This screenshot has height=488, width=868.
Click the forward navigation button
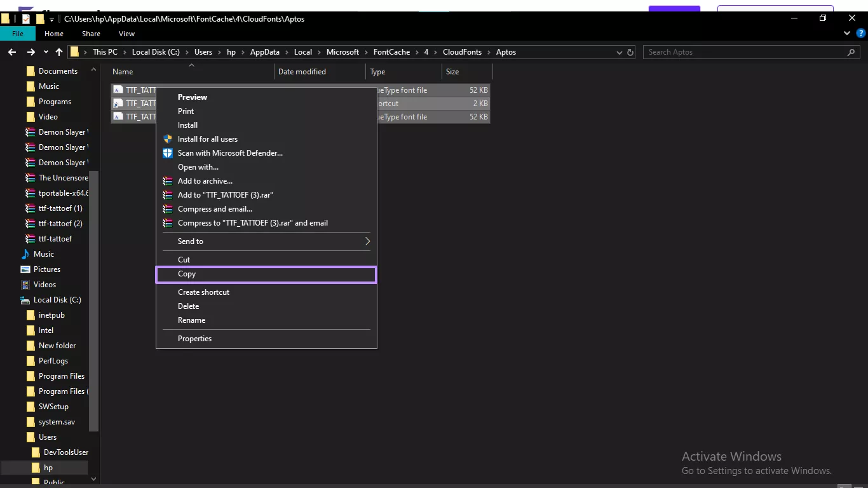(x=30, y=52)
